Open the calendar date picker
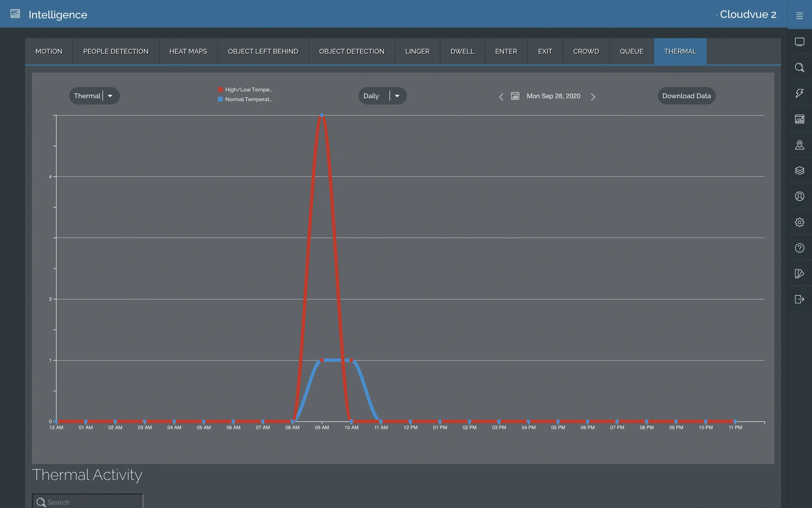Screen dimensions: 812x508 coord(515,96)
